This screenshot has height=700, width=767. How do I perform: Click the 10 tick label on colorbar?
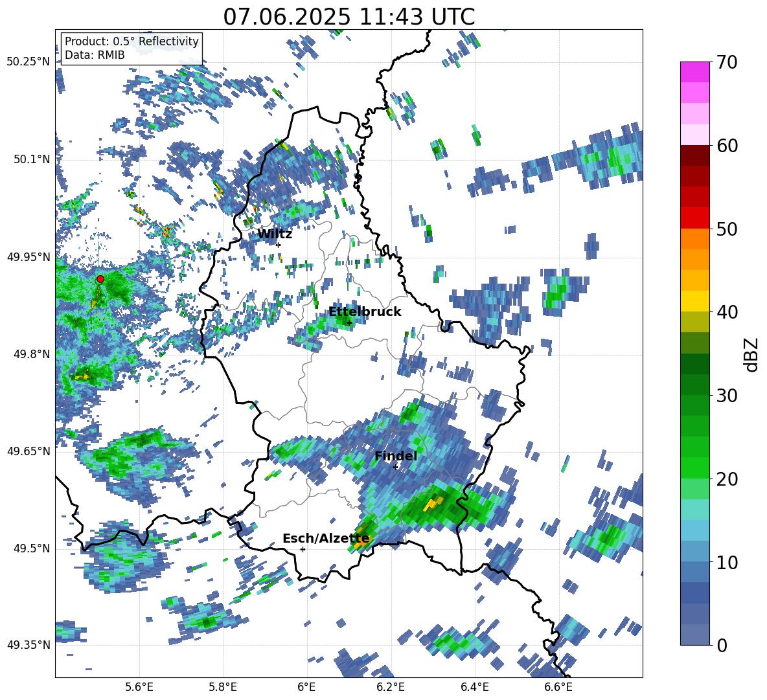pyautogui.click(x=727, y=562)
